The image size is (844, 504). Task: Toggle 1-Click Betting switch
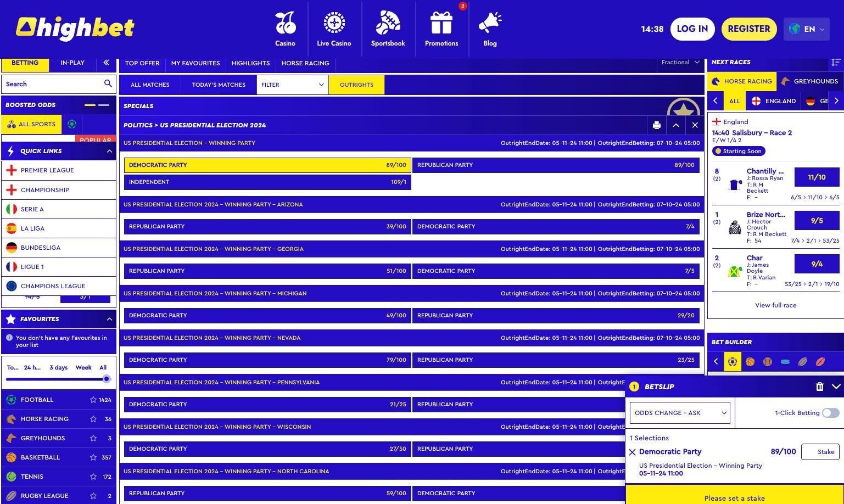point(830,413)
